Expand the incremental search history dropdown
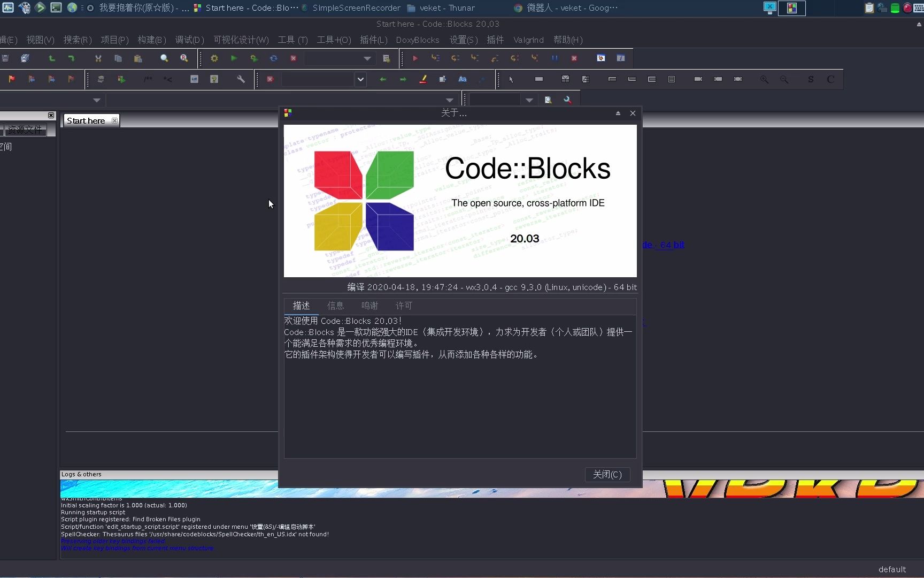The image size is (924, 578). click(x=361, y=79)
